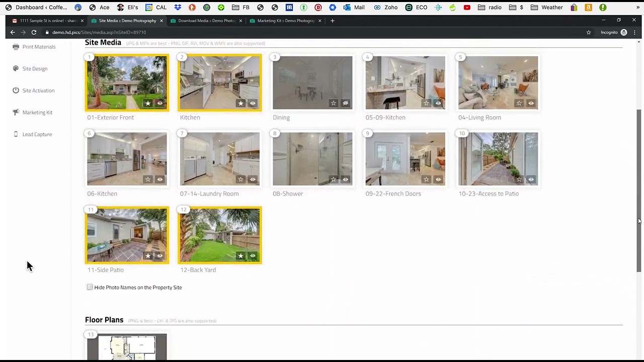Open the radio bookmarks folder
This screenshot has height=362, width=644.
[490, 8]
